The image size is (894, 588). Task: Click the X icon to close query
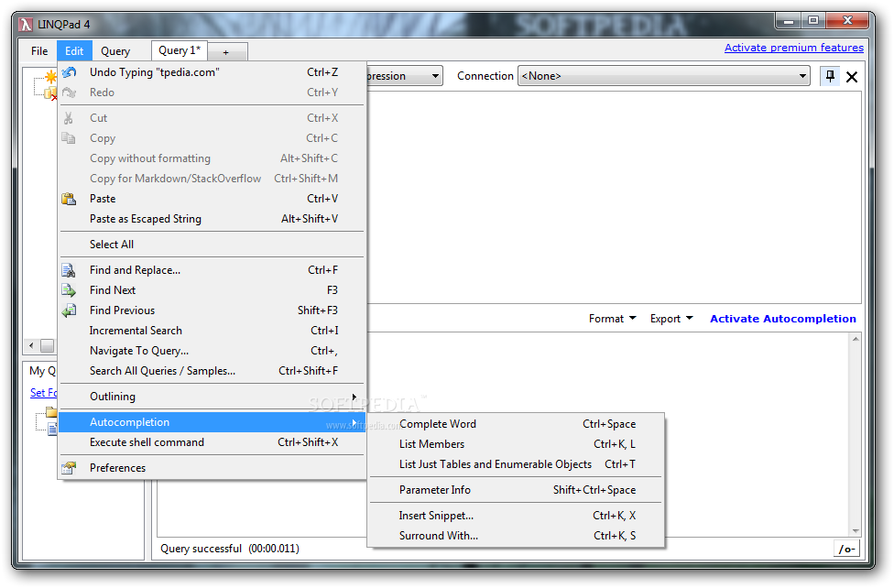click(852, 76)
